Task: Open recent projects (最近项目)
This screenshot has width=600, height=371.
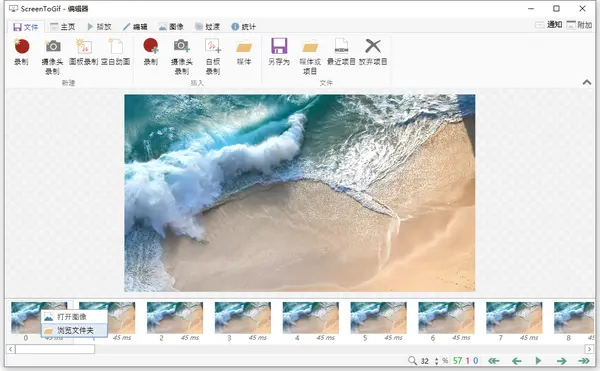Action: click(341, 52)
